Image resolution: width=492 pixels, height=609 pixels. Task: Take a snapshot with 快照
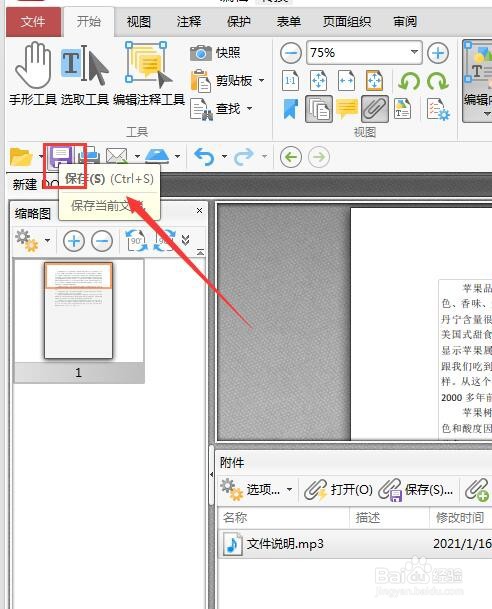216,53
